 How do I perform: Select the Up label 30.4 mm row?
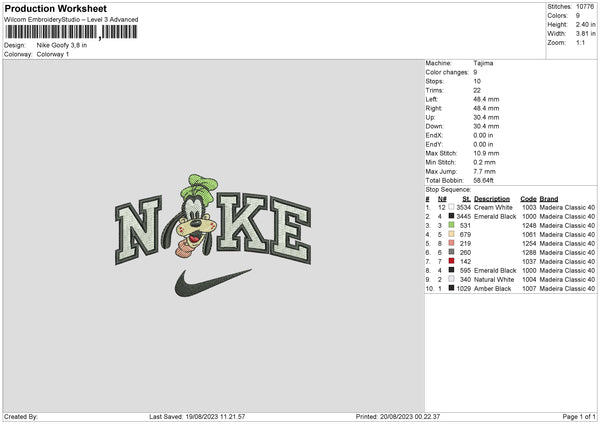tap(462, 117)
